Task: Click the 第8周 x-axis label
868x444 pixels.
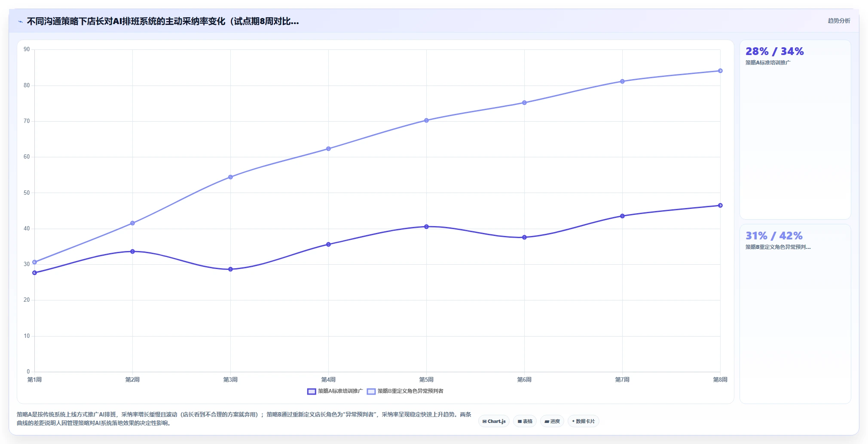Action: tap(720, 380)
